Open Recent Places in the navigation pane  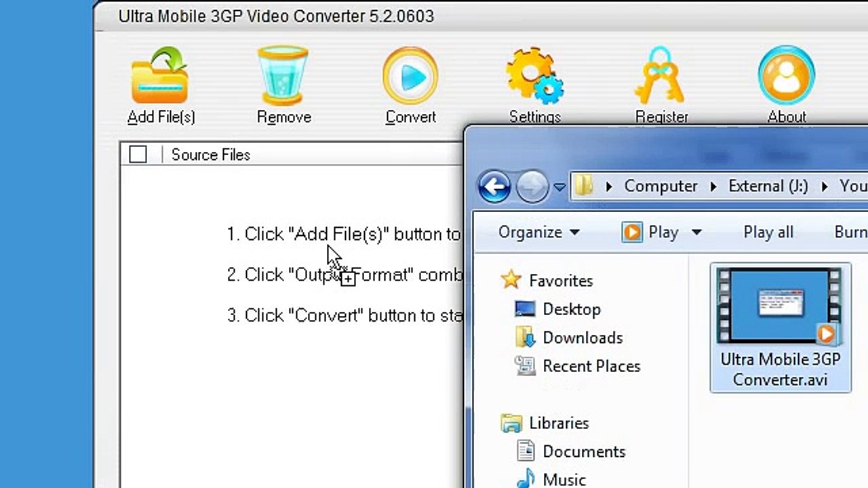click(591, 366)
